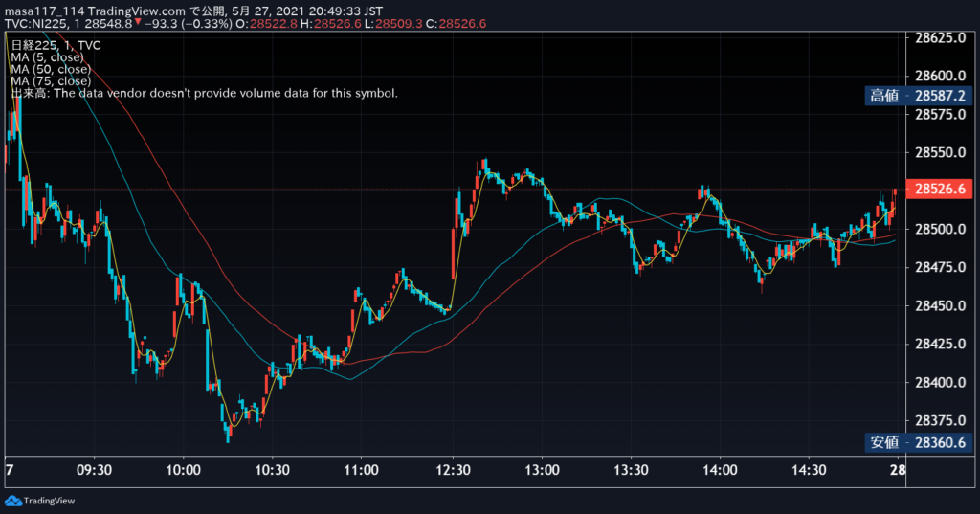Click the 出来高 volume data notice
Image resolution: width=980 pixels, height=514 pixels.
(x=205, y=93)
